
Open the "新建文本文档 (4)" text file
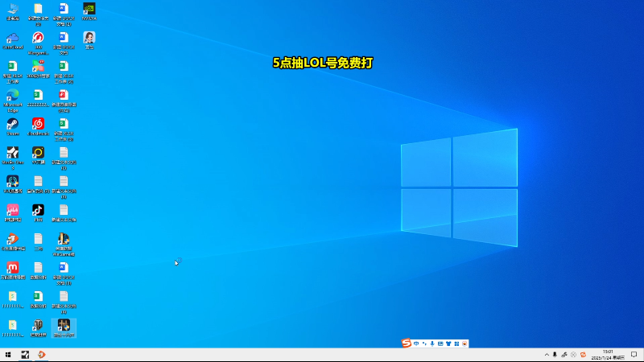(64, 302)
